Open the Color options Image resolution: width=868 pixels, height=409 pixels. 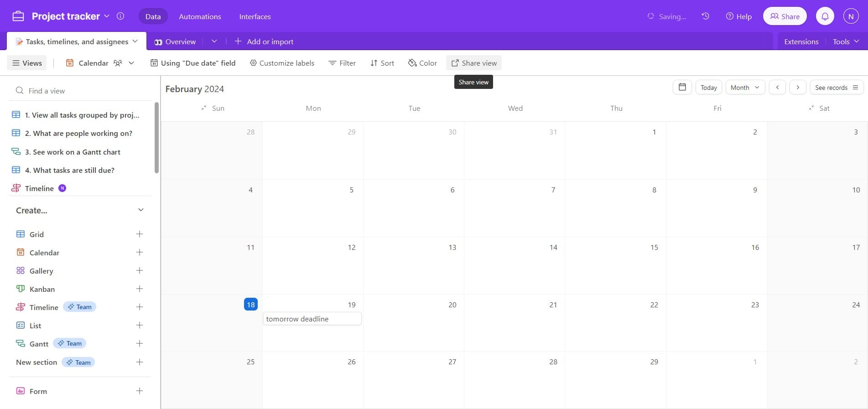click(422, 63)
